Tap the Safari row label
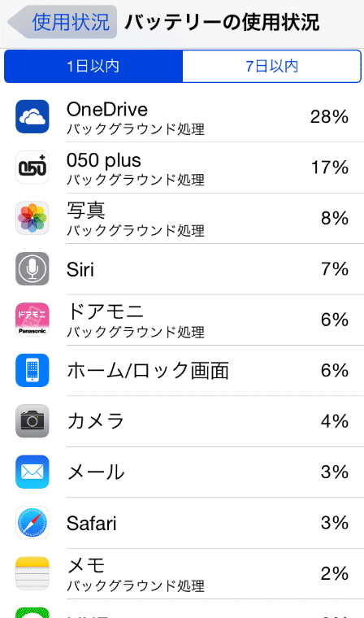Screen dimensions: 364x618 (91, 523)
